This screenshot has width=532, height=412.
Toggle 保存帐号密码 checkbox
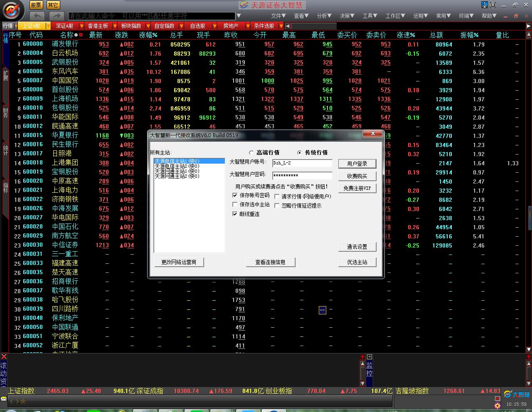[x=235, y=195]
